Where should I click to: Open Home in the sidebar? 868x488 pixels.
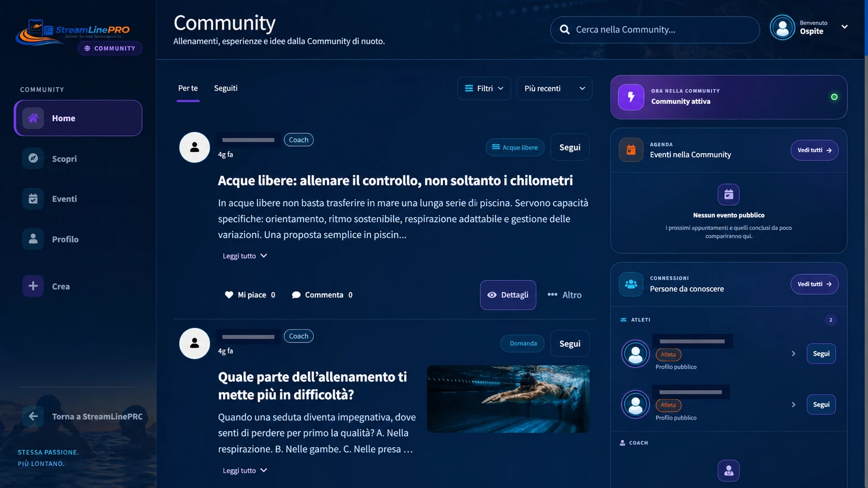click(x=78, y=118)
